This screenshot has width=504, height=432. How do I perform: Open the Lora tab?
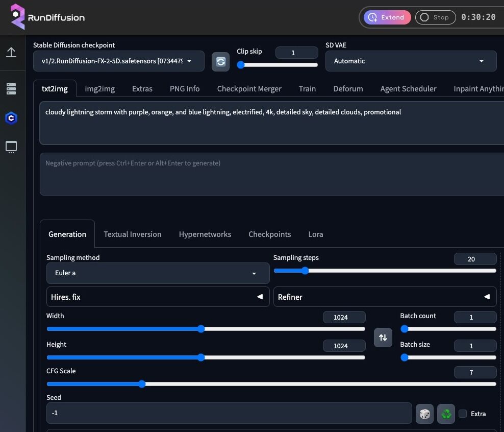coord(315,234)
